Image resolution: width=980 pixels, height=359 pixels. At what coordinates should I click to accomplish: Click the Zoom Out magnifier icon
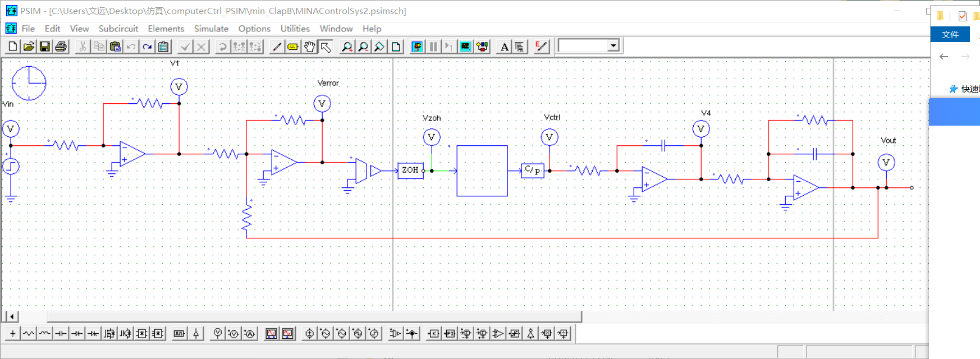click(x=363, y=47)
